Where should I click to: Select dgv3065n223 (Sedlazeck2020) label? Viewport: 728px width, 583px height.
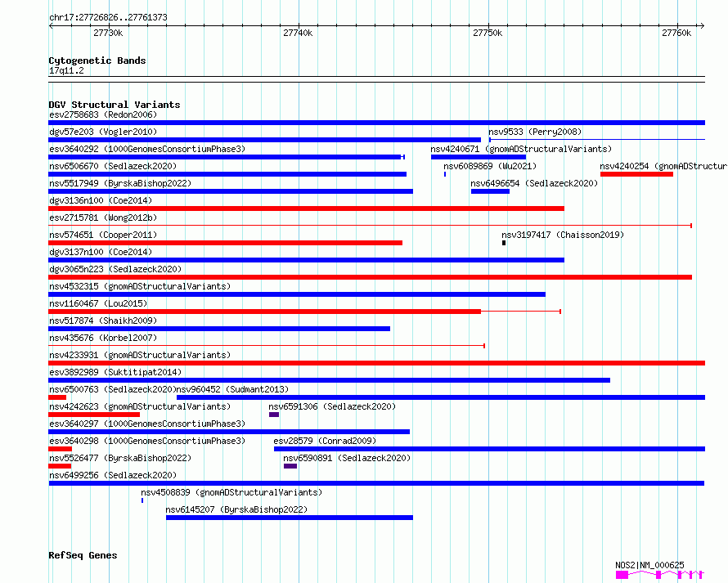(115, 269)
